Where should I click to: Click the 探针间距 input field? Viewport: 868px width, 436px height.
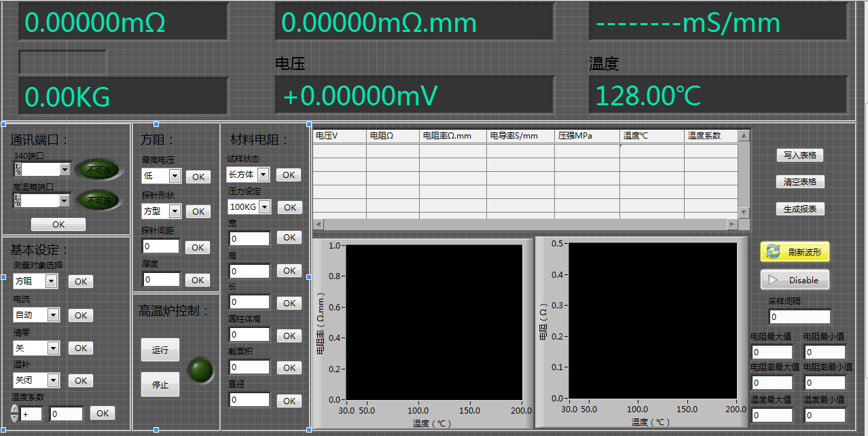pyautogui.click(x=161, y=247)
